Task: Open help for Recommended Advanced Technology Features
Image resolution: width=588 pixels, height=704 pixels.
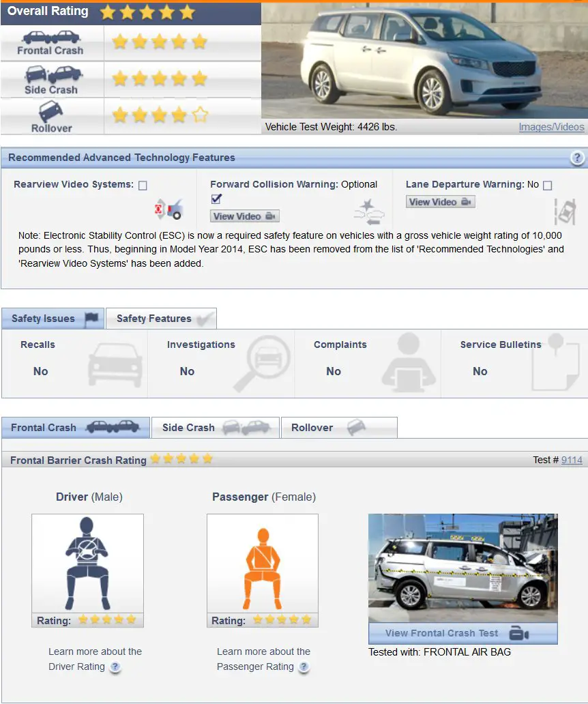Action: (577, 158)
